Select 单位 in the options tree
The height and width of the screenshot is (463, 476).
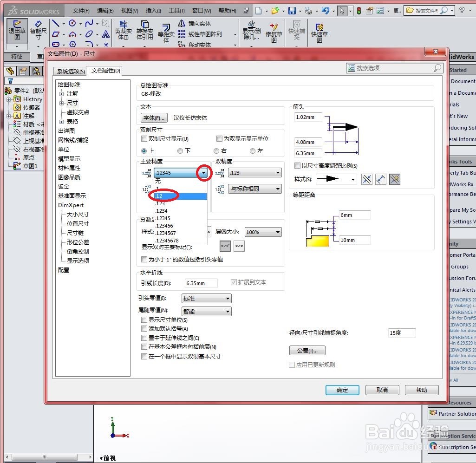click(x=64, y=150)
